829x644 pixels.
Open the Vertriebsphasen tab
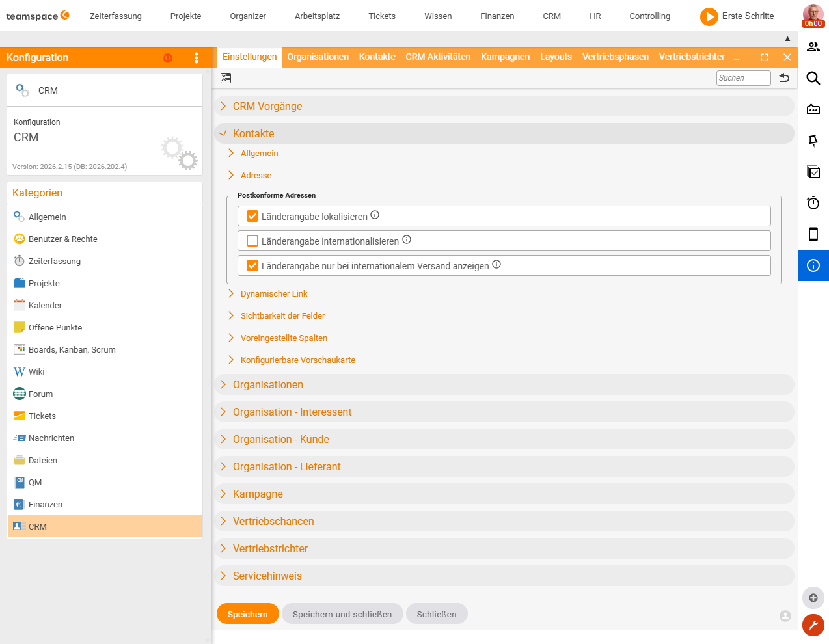click(x=616, y=57)
